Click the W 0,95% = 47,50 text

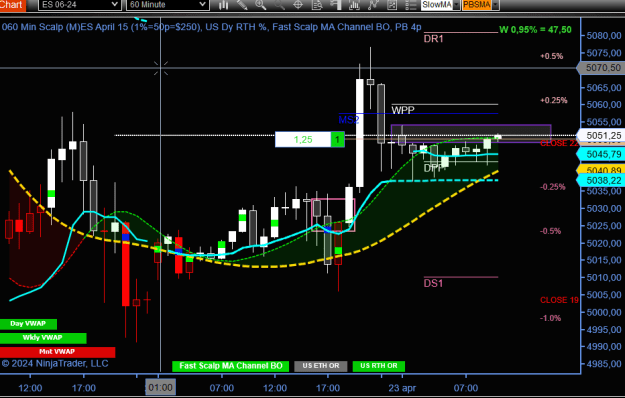click(535, 30)
